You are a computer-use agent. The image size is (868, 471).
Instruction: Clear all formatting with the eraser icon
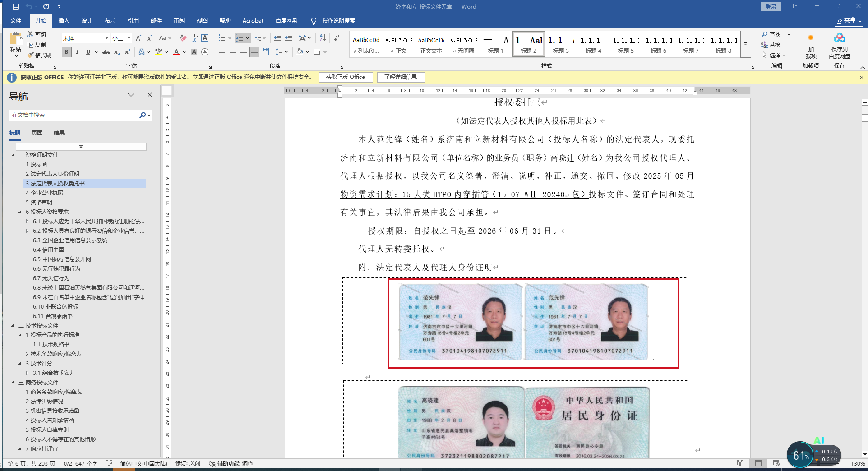[x=183, y=38]
